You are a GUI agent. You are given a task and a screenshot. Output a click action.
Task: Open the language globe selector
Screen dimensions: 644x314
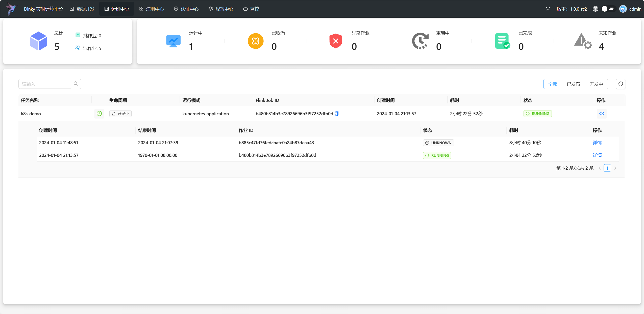point(595,9)
